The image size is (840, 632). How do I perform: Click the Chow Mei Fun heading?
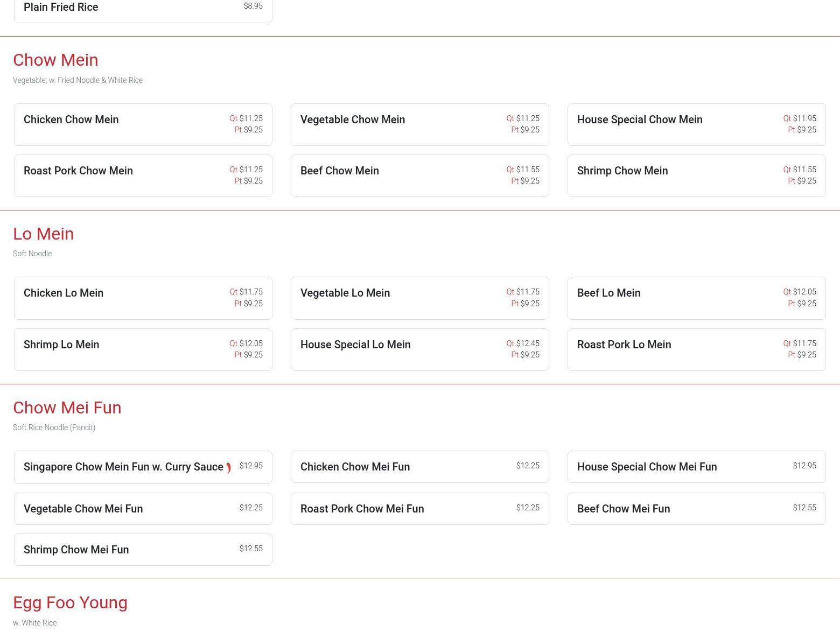[x=67, y=408]
